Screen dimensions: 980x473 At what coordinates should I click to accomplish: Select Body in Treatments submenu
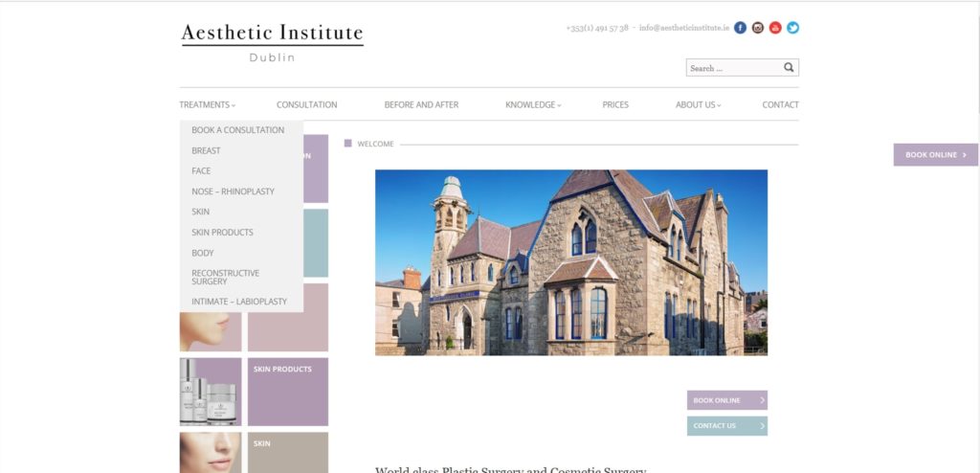[203, 253]
